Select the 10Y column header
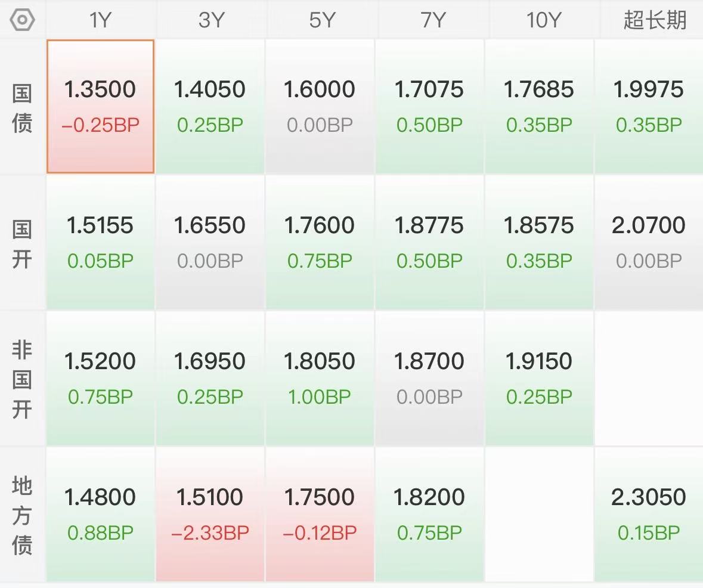Viewport: 703px width, 588px height. (x=543, y=20)
